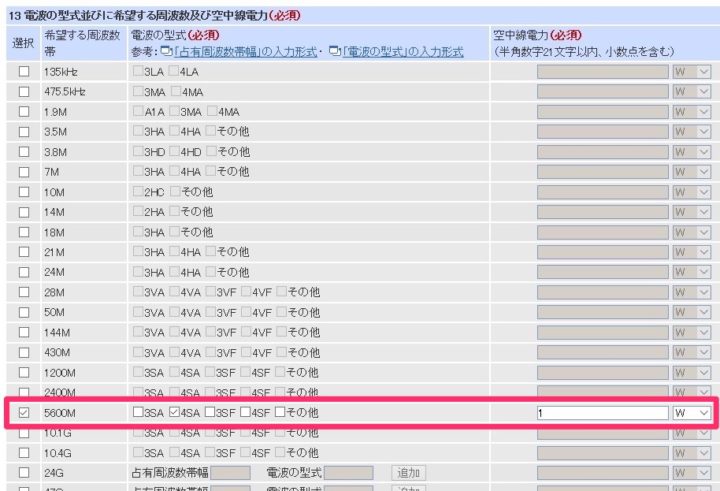Expand the power unit dropdown for 135kHz
This screenshot has height=491, width=720.
(692, 71)
